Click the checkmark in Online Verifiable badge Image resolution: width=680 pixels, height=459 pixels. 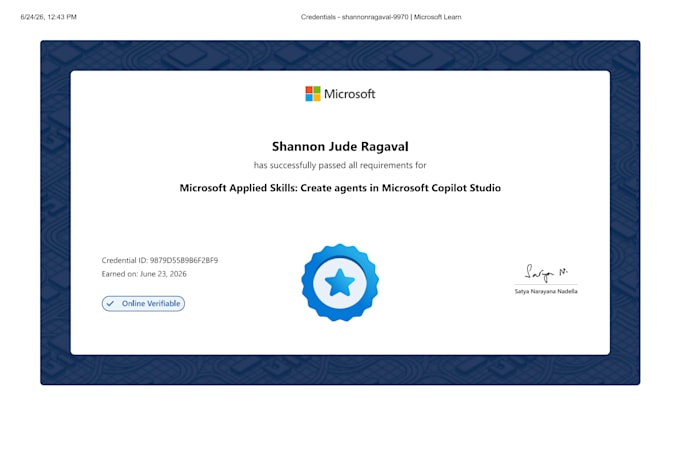pyautogui.click(x=110, y=304)
